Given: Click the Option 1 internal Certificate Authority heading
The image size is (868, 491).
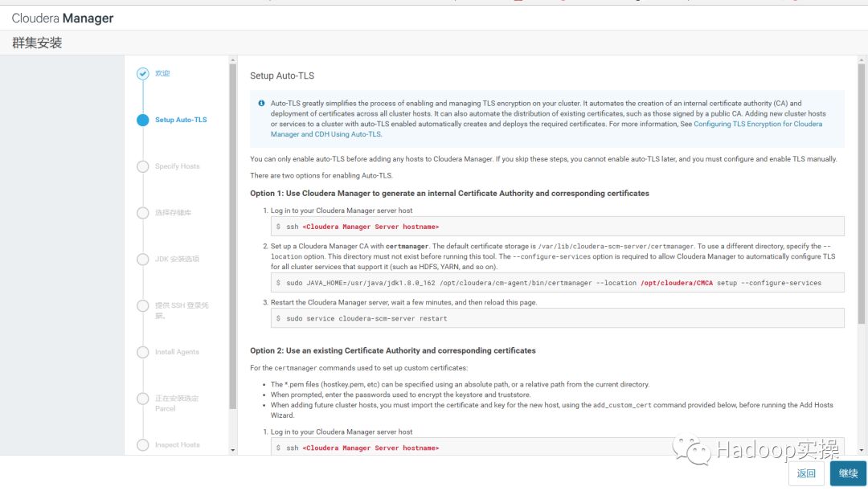Looking at the screenshot, I should point(449,193).
